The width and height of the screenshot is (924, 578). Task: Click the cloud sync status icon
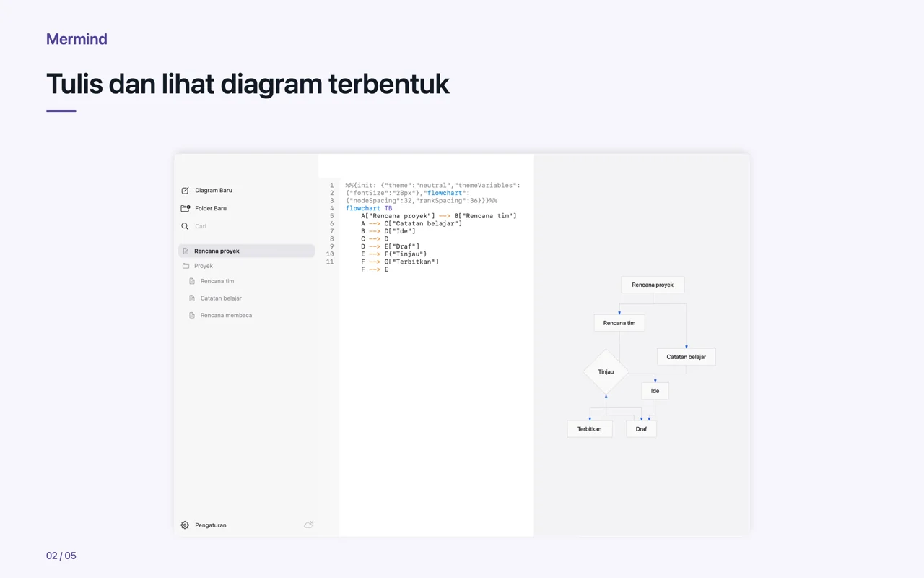coord(308,525)
